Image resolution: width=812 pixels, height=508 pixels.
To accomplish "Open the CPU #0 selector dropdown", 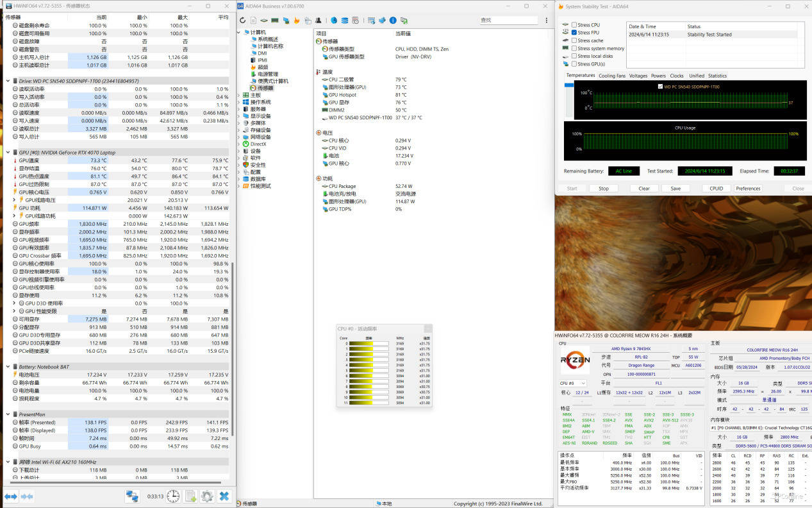I will [x=573, y=383].
